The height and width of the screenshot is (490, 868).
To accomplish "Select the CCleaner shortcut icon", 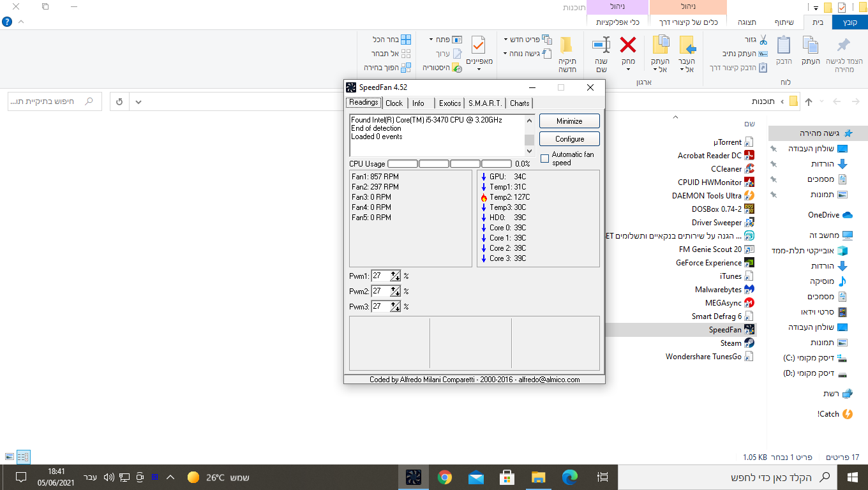I will click(749, 169).
